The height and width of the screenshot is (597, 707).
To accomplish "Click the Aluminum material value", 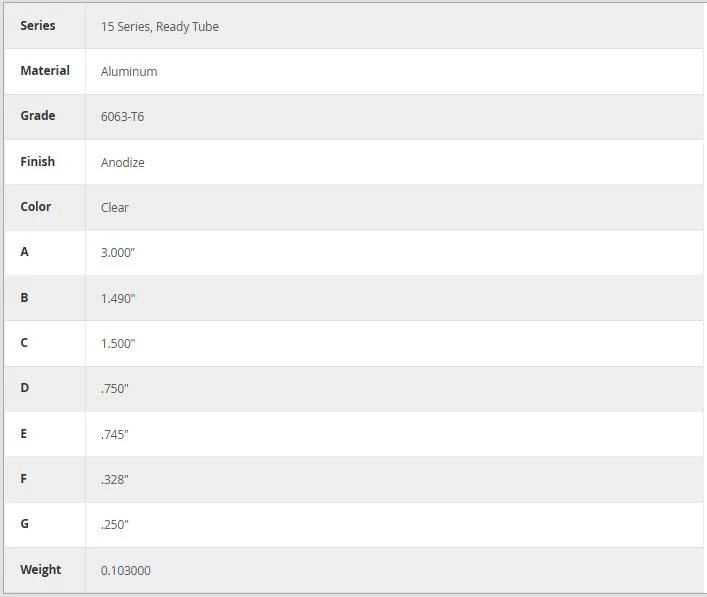I will click(129, 72).
